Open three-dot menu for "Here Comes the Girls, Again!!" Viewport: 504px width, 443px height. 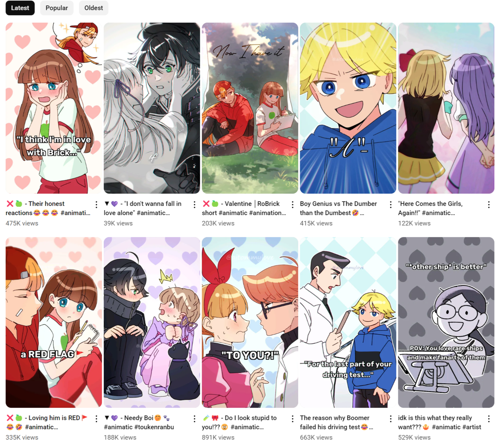(489, 205)
